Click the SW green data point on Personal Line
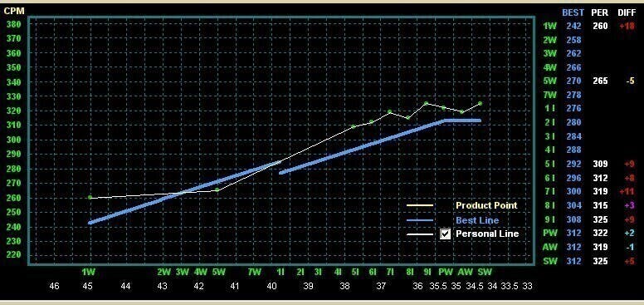This screenshot has width=644, height=305. pos(481,104)
